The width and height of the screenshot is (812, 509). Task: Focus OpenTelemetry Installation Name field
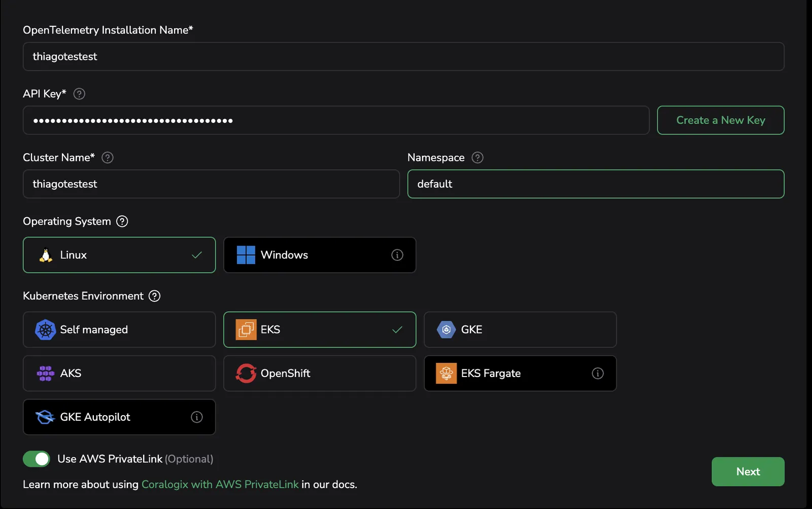[x=403, y=56]
